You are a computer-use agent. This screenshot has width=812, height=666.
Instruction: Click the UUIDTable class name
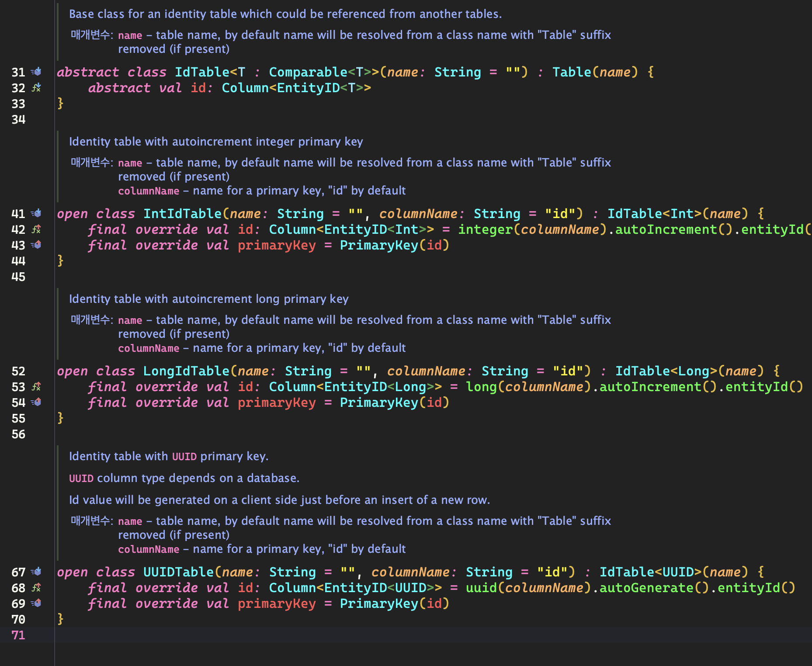(178, 572)
